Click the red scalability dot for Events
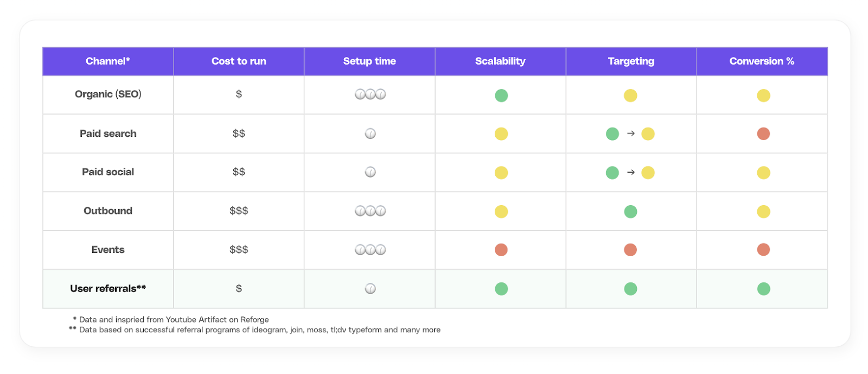 (x=501, y=250)
